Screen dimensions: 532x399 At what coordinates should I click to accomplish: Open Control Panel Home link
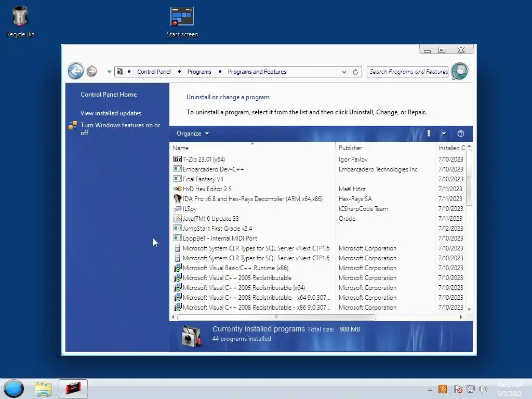click(x=109, y=95)
